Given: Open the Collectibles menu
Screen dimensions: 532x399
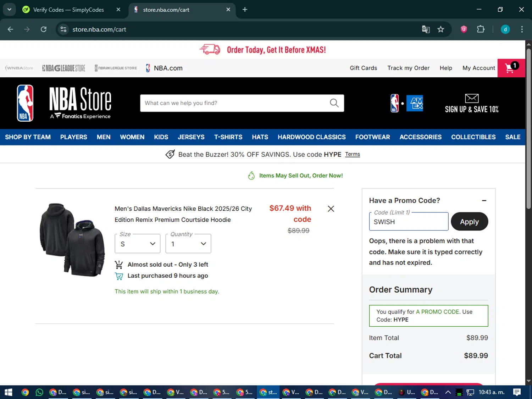Looking at the screenshot, I should 473,137.
